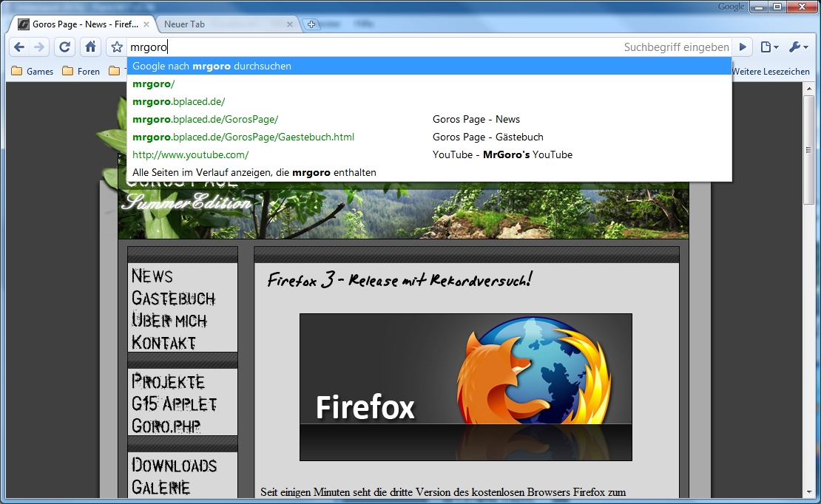The image size is (821, 504).
Task: Open the Projekte sidebar link
Action: coord(168,381)
